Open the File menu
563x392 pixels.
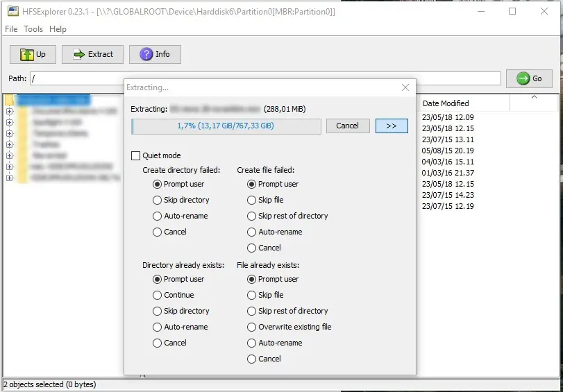(x=11, y=29)
